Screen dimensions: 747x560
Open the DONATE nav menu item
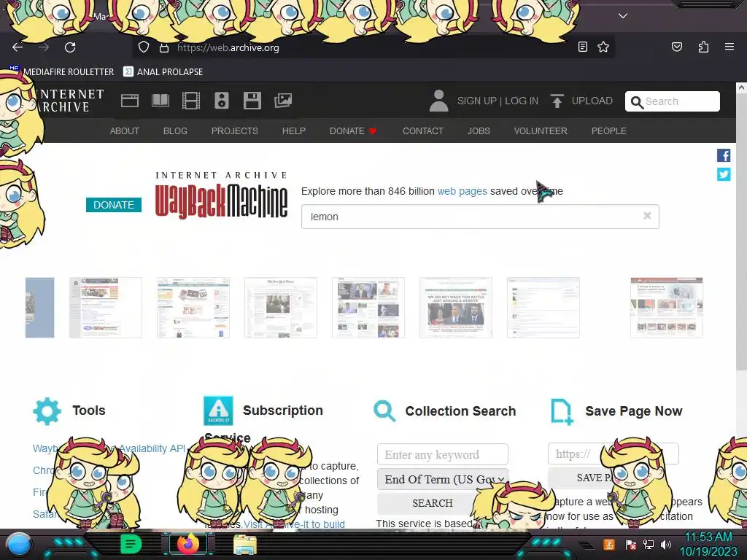pos(353,131)
